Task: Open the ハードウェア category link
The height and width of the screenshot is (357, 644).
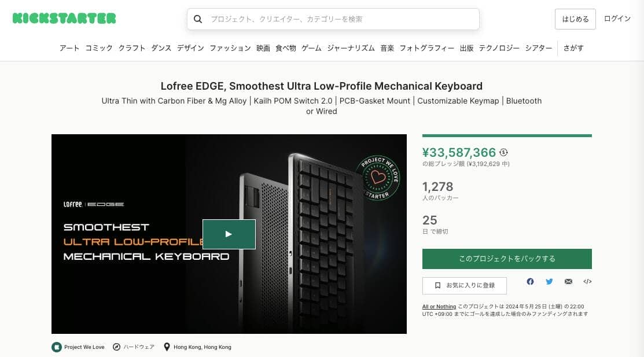Action: 139,347
